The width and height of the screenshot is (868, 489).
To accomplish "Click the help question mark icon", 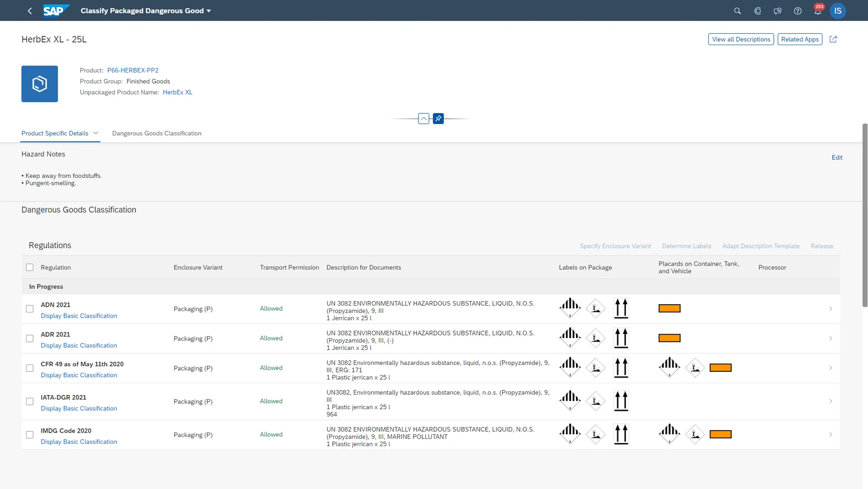I will tap(797, 11).
